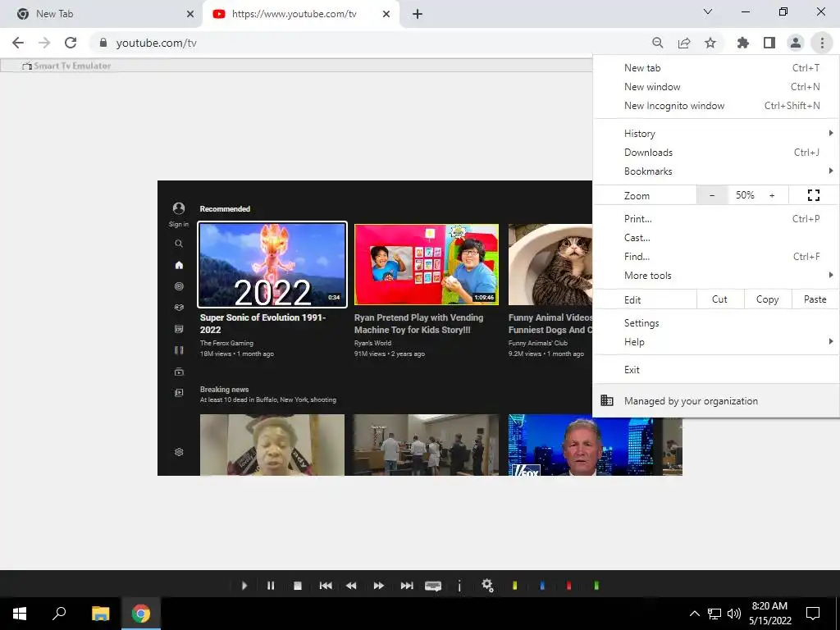
Task: Open Super Sonic of Evolution video thumbnail
Action: [272, 265]
